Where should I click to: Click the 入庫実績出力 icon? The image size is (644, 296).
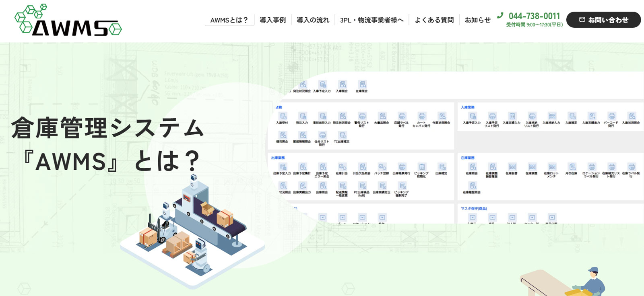click(x=592, y=116)
